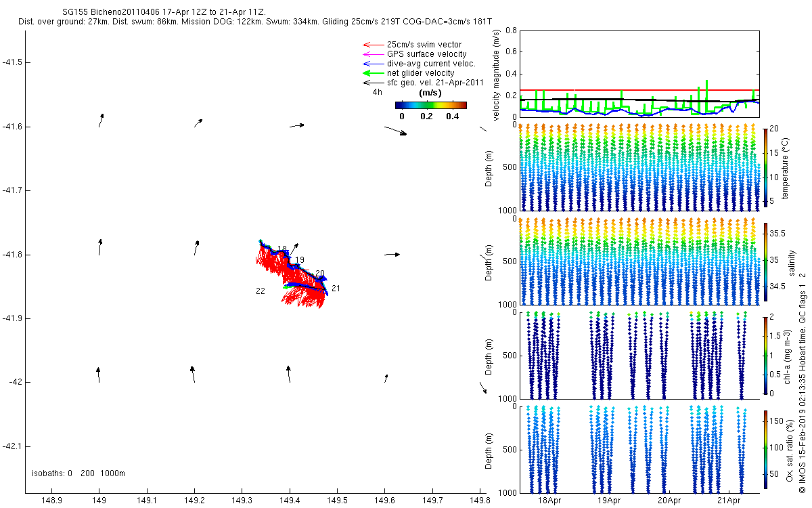
Task: Click the 149.4 longitude tick label
Action: (x=290, y=501)
